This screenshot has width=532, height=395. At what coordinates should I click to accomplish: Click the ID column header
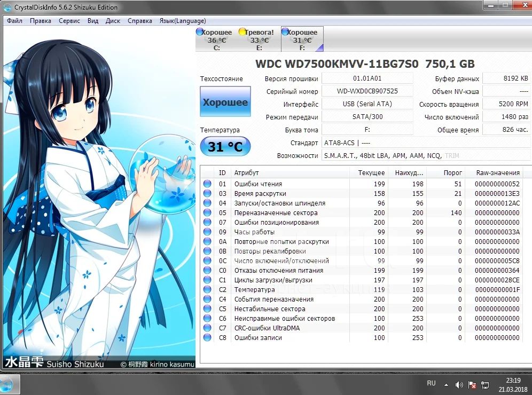coord(222,172)
